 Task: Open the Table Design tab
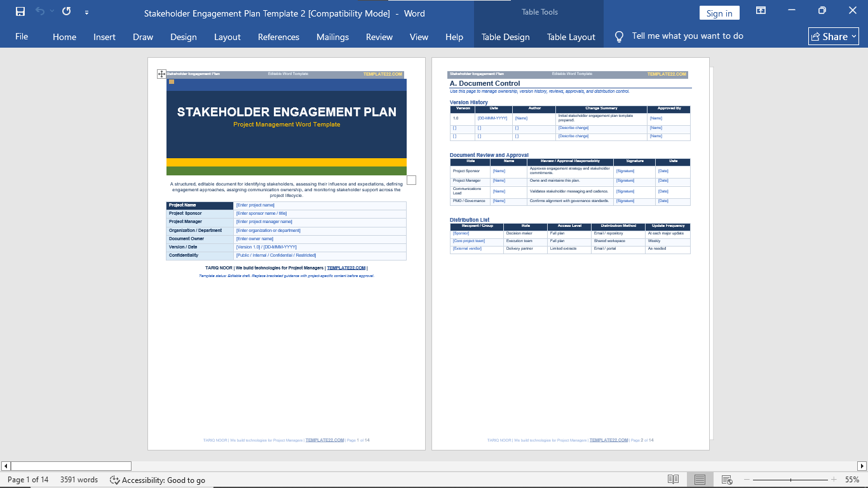[506, 37]
